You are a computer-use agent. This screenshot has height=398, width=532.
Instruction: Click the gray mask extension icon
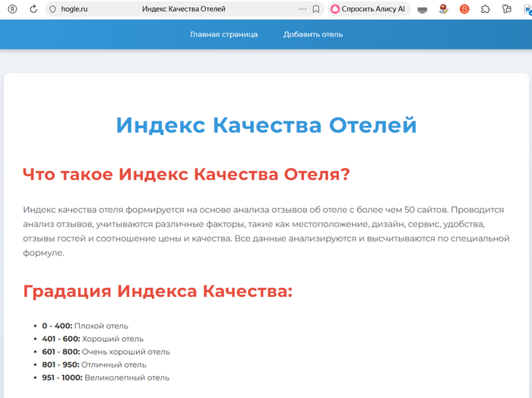(423, 9)
